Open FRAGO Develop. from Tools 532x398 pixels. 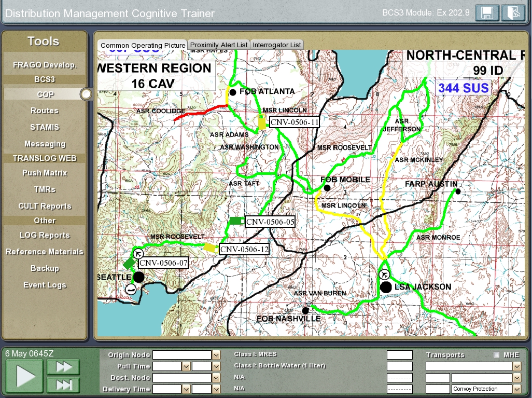click(x=45, y=65)
